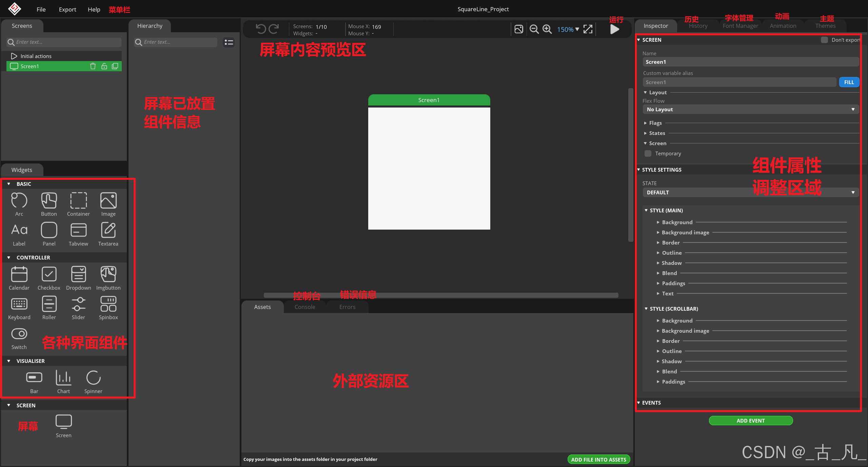Click the ADD EVENT button
The image size is (868, 467).
pyautogui.click(x=750, y=421)
